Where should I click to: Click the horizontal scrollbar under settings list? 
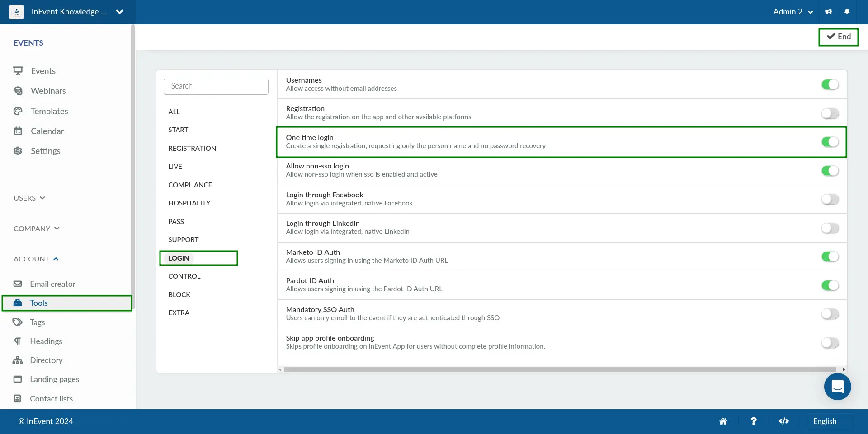coord(560,369)
